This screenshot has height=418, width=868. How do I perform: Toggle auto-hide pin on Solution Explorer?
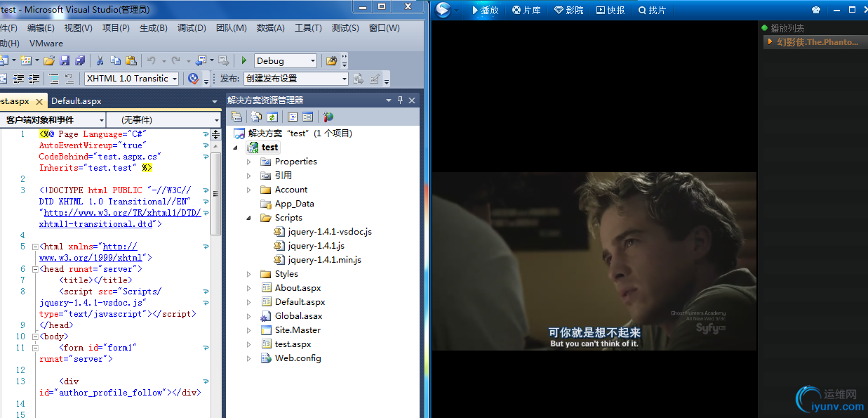pyautogui.click(x=401, y=100)
